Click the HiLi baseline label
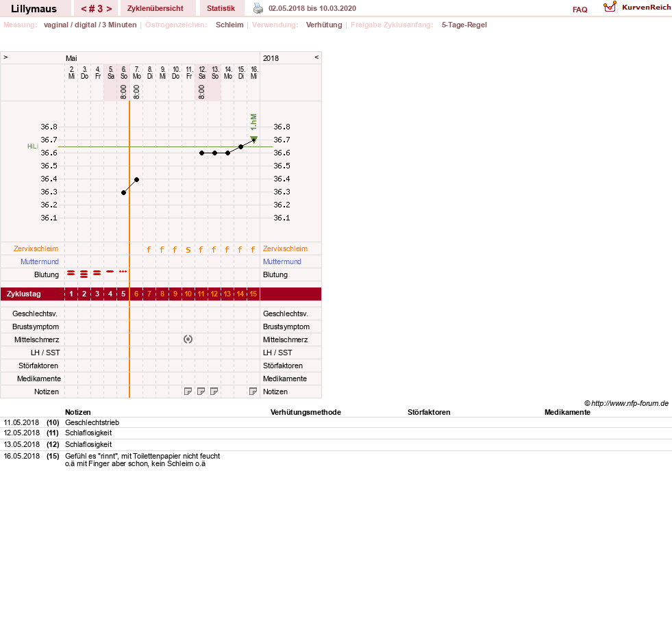 click(33, 146)
